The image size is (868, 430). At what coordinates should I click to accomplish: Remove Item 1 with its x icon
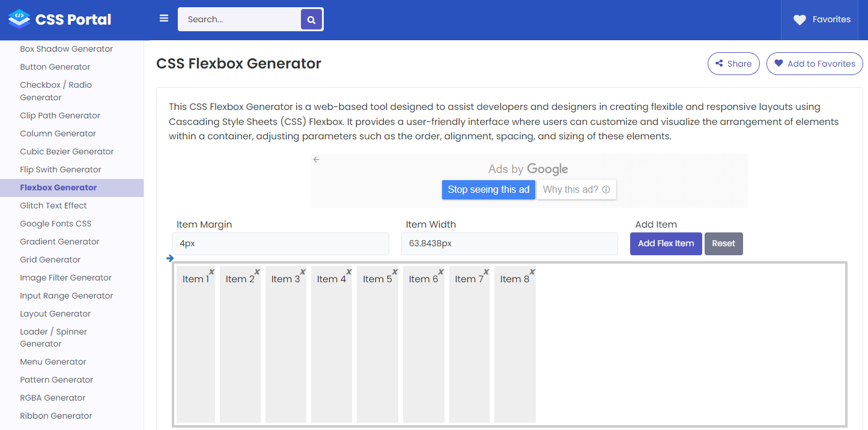click(x=211, y=272)
